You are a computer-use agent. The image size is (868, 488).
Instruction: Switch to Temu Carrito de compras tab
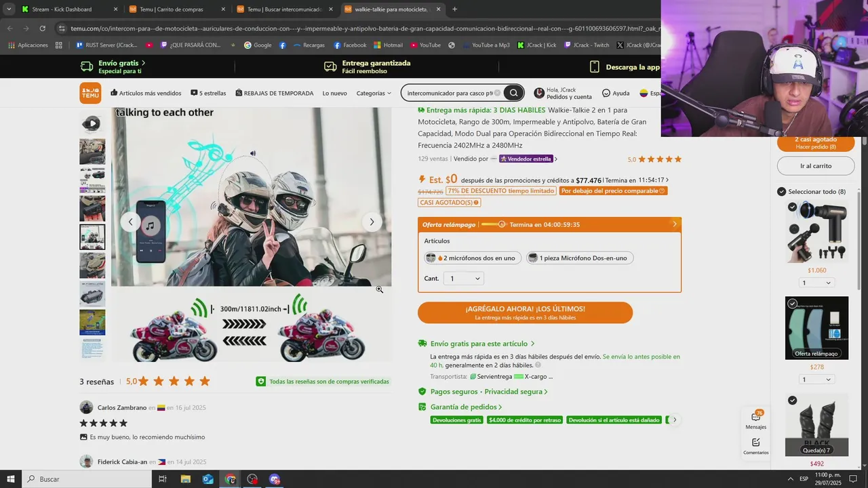(176, 9)
